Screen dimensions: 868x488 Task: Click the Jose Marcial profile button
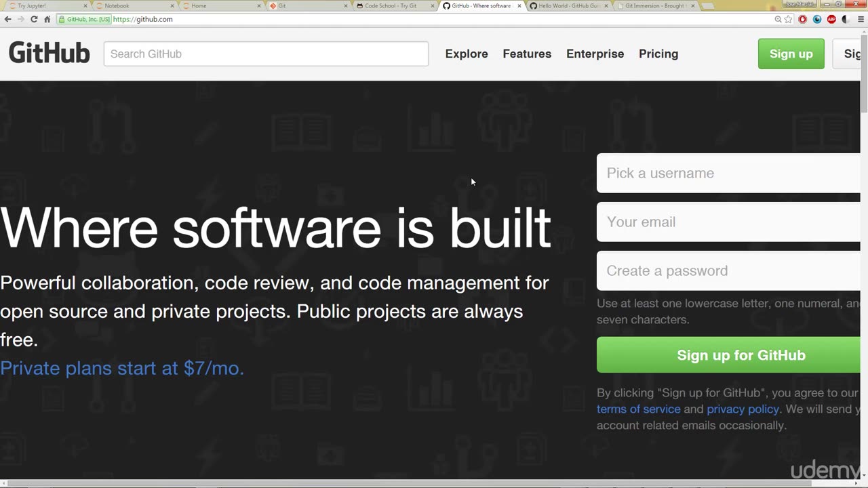(x=800, y=3)
